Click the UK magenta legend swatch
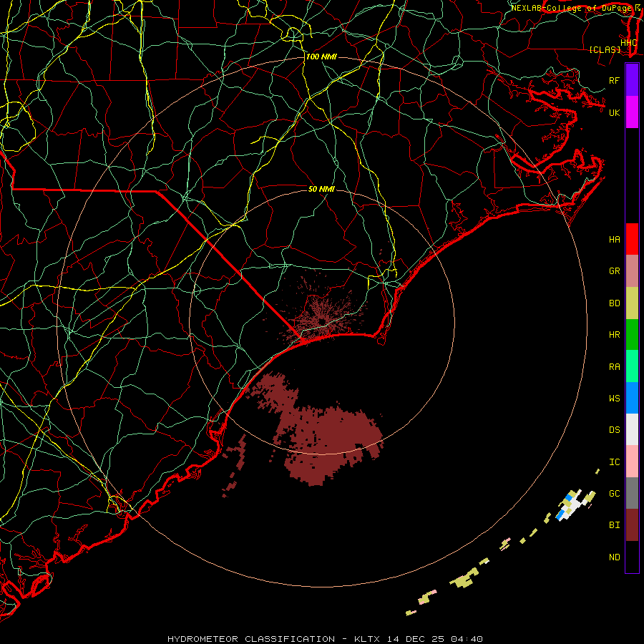 (632, 112)
